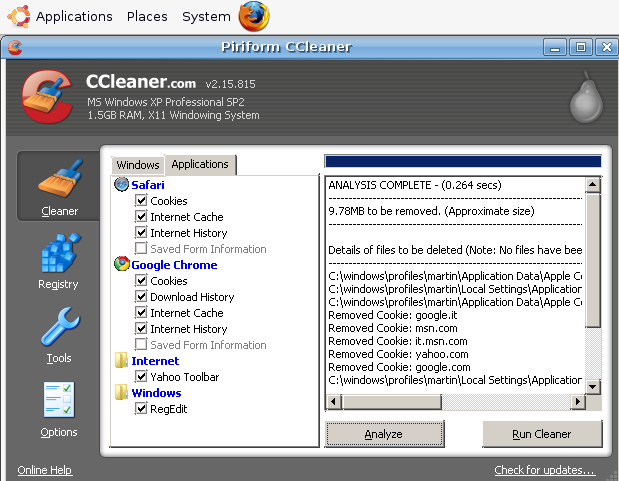Toggle the RegEdit checkbox
This screenshot has width=619, height=481.
point(141,408)
